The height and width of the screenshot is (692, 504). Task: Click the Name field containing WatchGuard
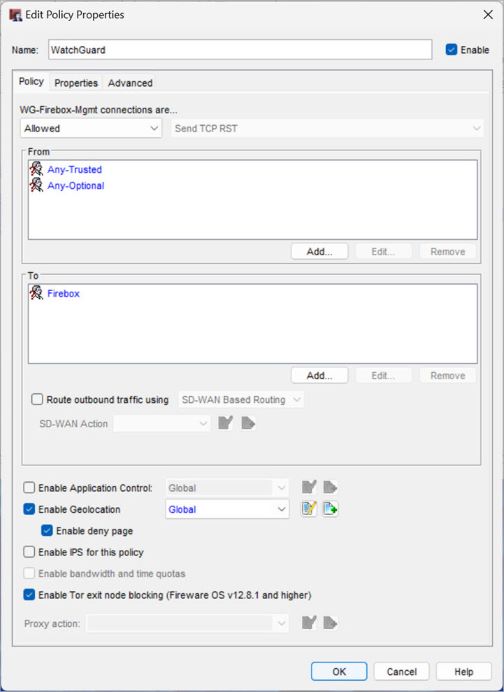(x=240, y=49)
